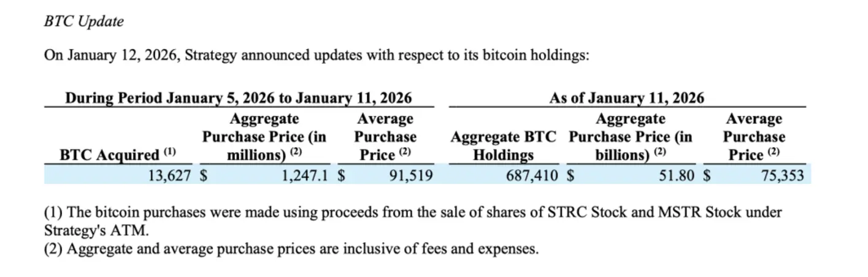Click the dollar sign before 75,353

(707, 176)
